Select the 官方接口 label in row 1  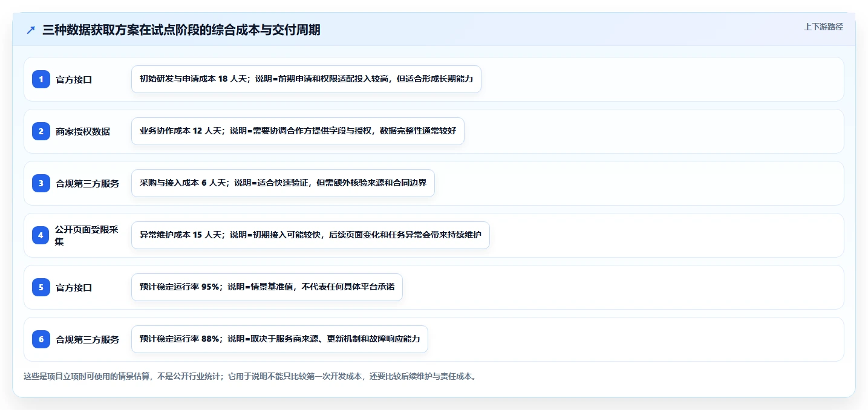point(74,79)
